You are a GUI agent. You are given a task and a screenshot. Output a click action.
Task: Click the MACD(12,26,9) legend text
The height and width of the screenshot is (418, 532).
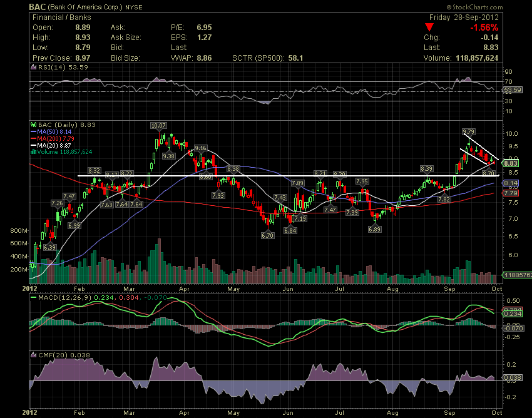[65, 298]
